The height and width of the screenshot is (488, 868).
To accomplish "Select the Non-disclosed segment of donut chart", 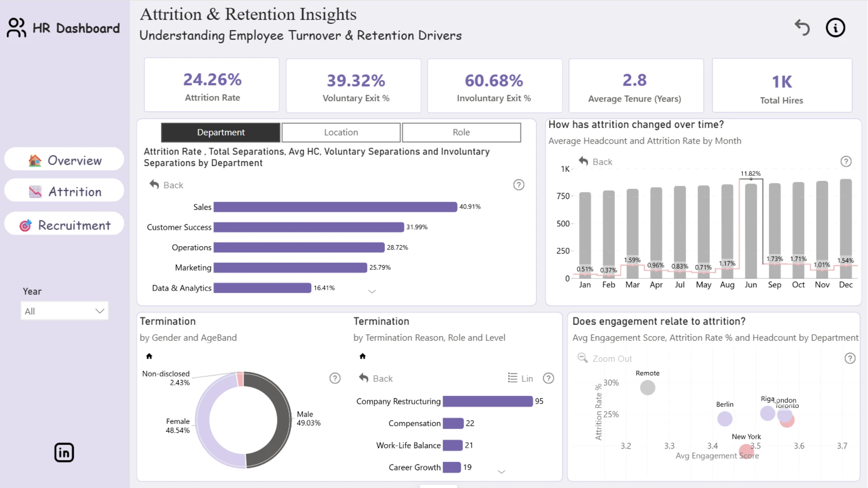I will (240, 379).
